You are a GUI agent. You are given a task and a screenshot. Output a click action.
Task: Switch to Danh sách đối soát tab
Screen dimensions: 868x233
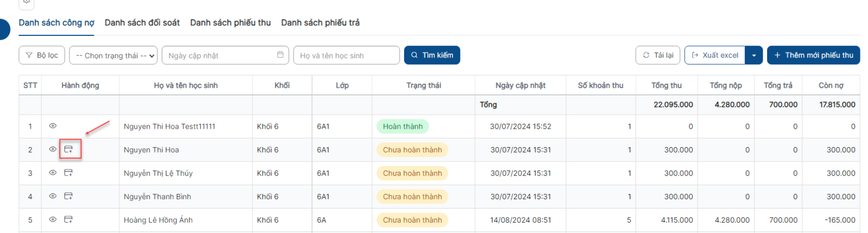[142, 23]
